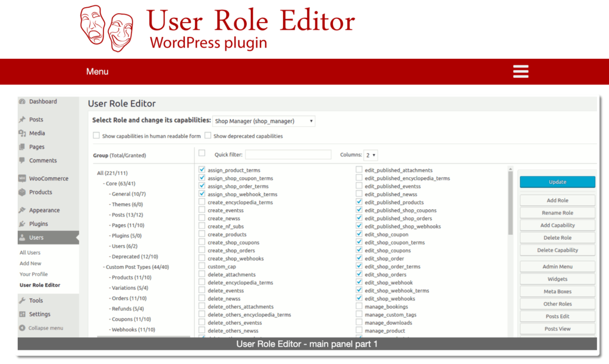This screenshot has height=364, width=609.
Task: Check the custom_cap checkbox
Action: coord(202,266)
